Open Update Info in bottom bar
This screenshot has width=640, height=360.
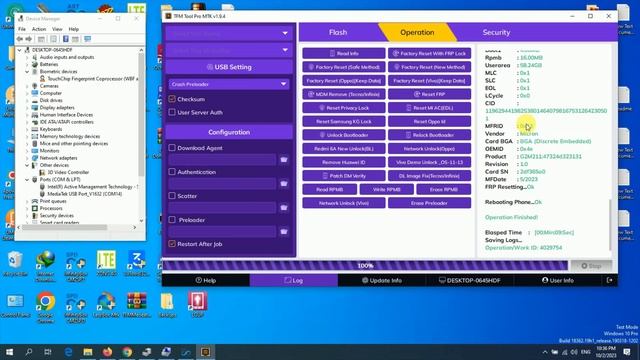point(382,280)
